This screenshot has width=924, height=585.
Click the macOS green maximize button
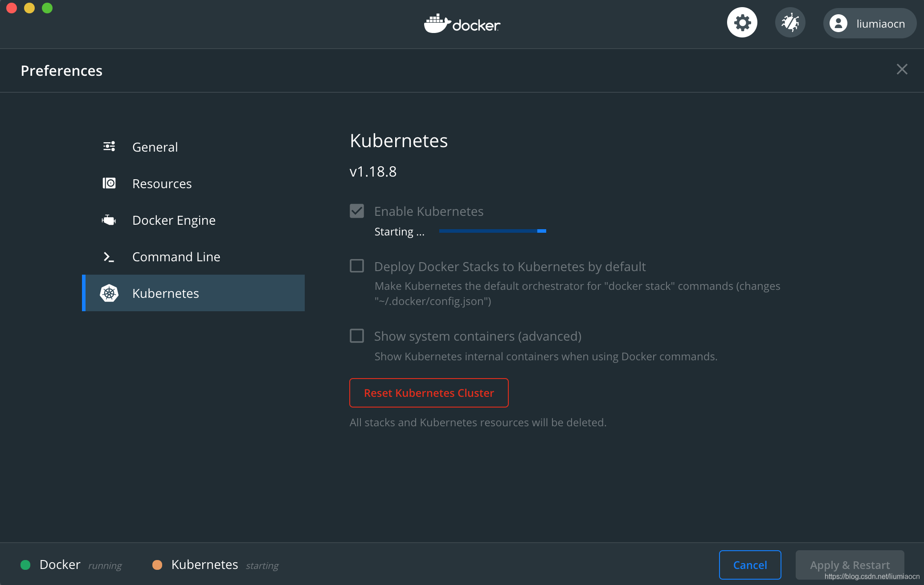pos(47,8)
